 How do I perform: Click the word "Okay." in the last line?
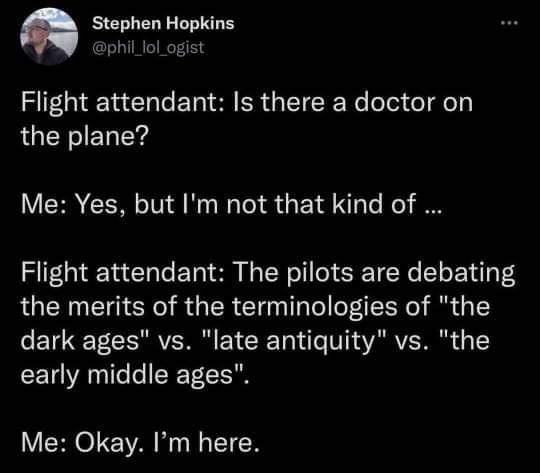coord(107,442)
